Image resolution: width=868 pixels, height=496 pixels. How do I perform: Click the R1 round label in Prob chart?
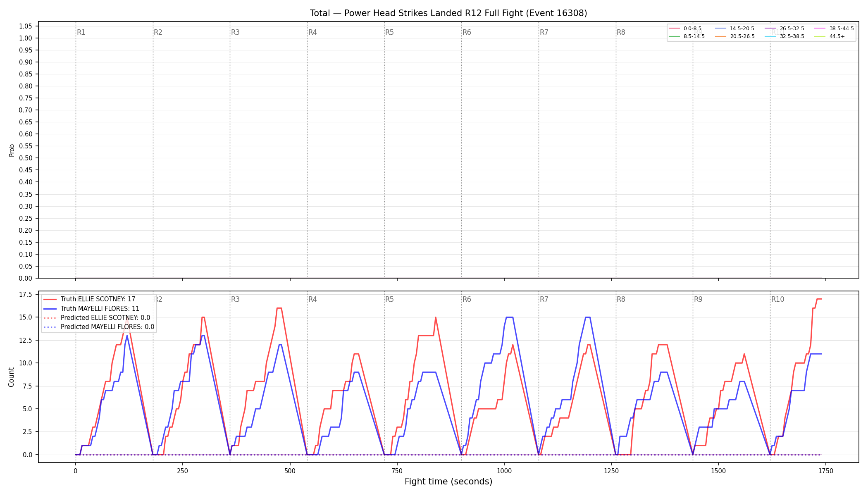click(x=81, y=32)
